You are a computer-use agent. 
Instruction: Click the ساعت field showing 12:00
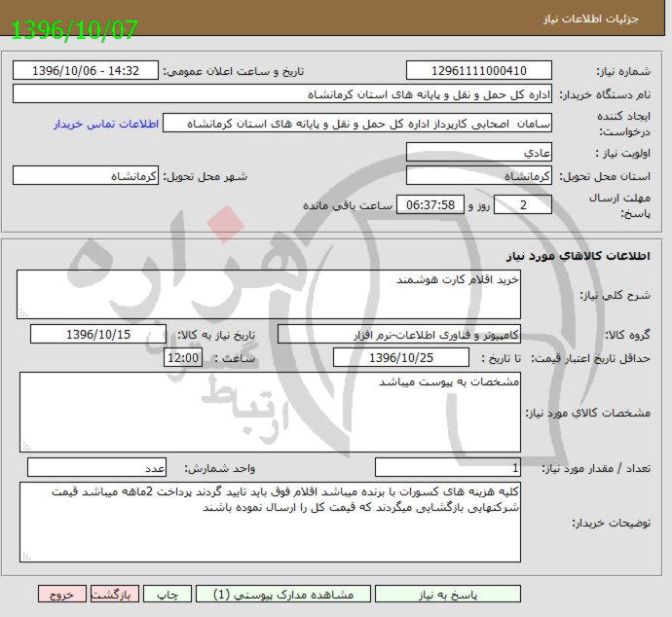[x=183, y=357]
